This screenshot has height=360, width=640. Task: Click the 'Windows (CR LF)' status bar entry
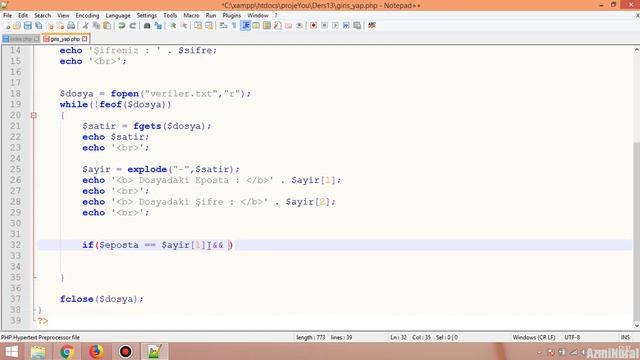(x=533, y=338)
